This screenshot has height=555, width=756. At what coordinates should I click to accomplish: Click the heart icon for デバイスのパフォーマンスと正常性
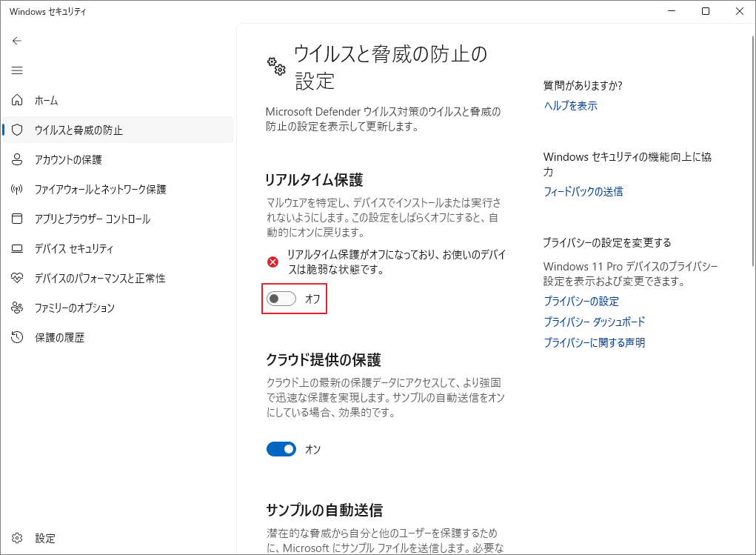pyautogui.click(x=16, y=278)
